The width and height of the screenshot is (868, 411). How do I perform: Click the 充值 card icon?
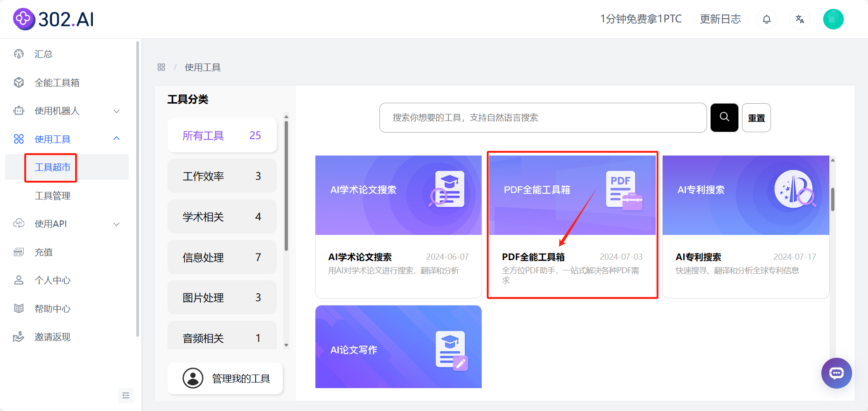19,252
